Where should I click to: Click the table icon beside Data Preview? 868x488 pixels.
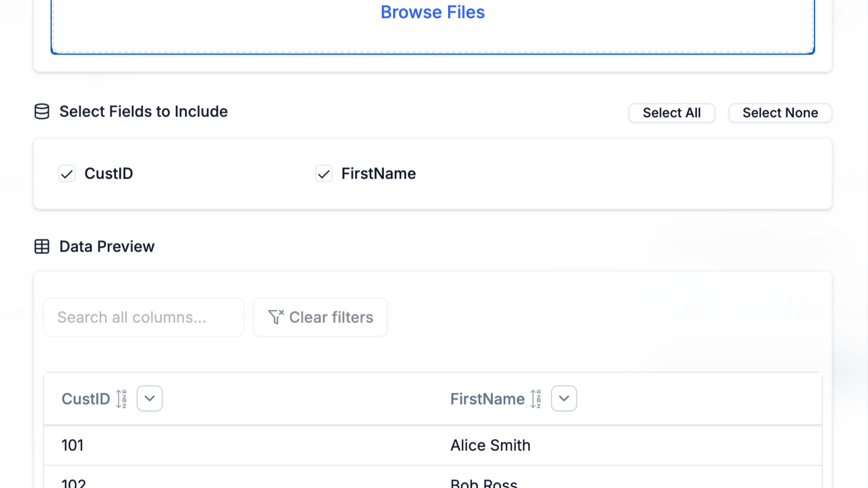(42, 246)
